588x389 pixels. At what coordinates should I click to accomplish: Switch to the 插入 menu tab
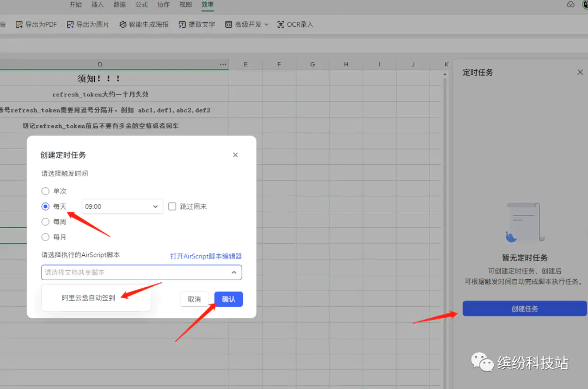(x=97, y=5)
